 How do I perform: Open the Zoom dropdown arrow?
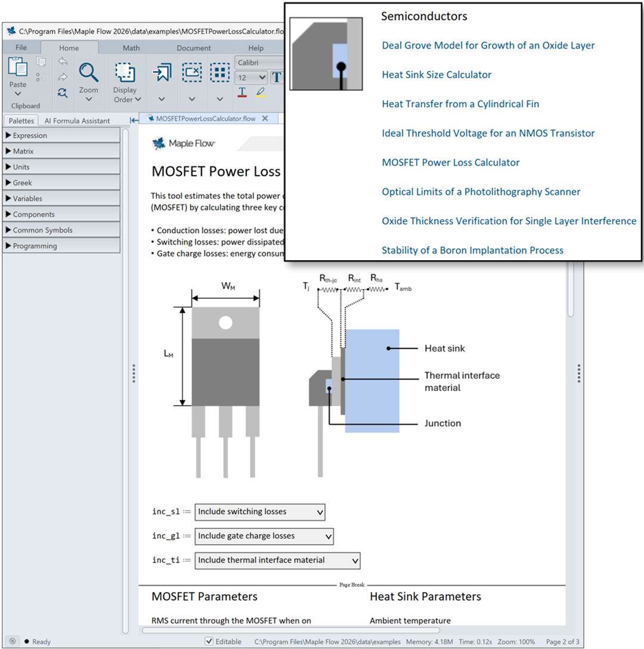(x=89, y=100)
